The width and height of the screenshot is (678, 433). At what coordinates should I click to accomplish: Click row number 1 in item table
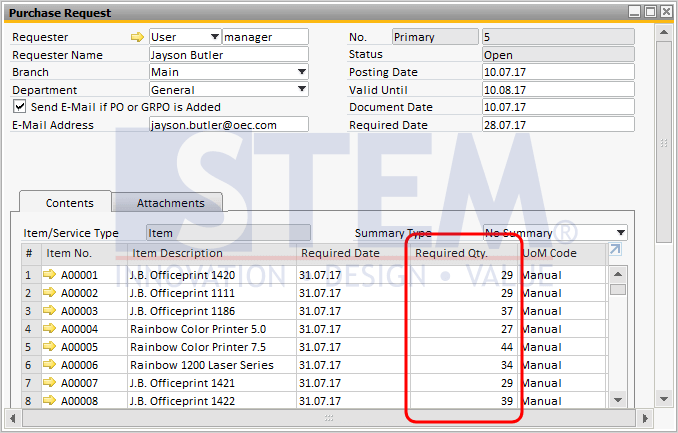coord(31,275)
